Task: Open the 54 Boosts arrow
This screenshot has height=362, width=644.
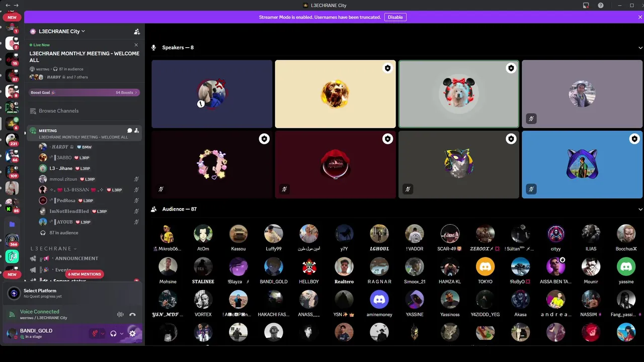Action: (137, 93)
